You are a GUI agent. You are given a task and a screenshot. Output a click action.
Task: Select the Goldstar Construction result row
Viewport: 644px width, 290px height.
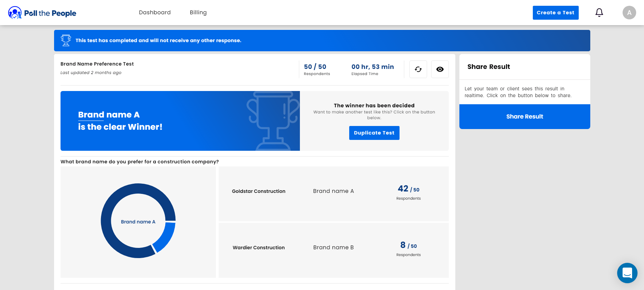tap(333, 194)
